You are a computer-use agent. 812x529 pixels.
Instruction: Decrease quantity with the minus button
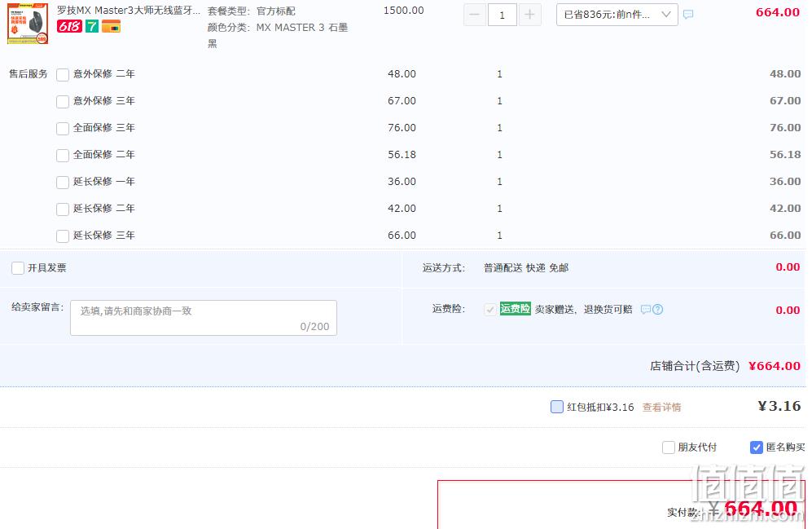(474, 15)
